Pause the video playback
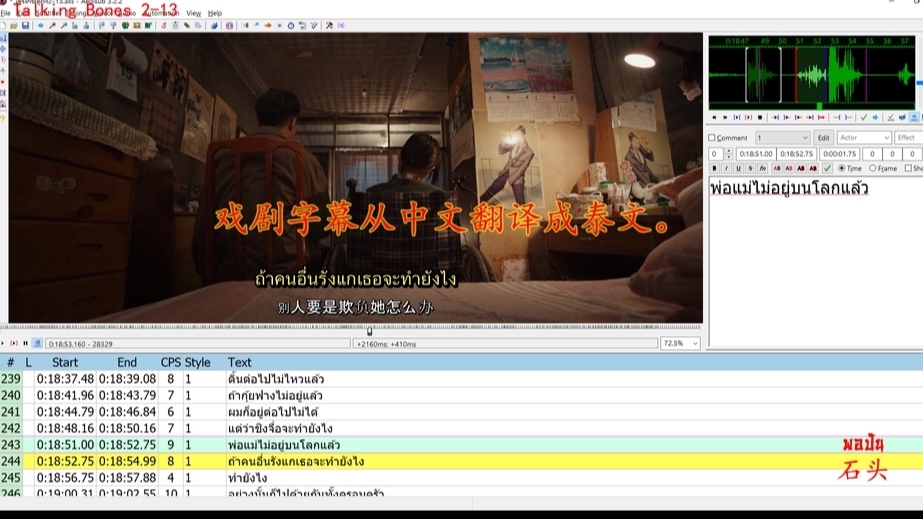Viewport: 923px width, 519px height. point(25,343)
